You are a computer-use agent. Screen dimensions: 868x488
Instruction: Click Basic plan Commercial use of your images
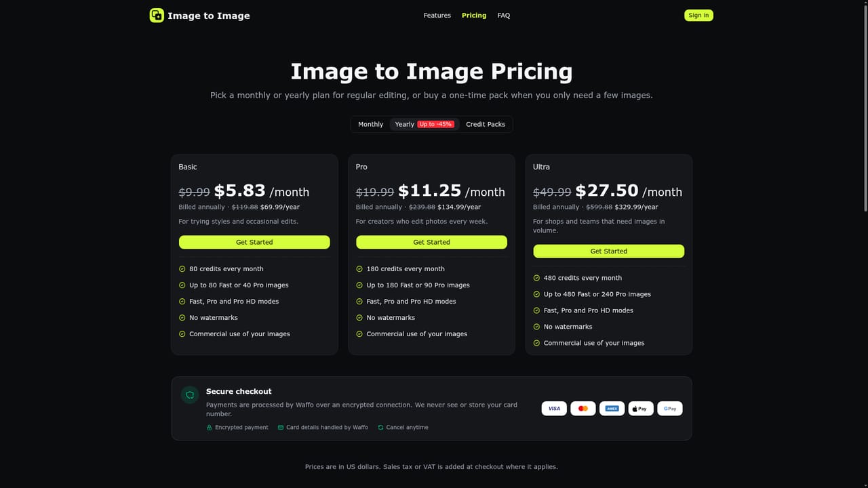[239, 334]
